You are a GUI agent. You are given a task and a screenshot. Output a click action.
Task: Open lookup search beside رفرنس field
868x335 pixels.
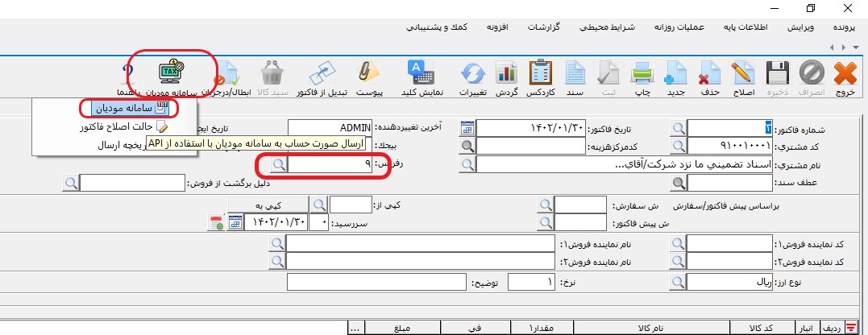[x=277, y=164]
